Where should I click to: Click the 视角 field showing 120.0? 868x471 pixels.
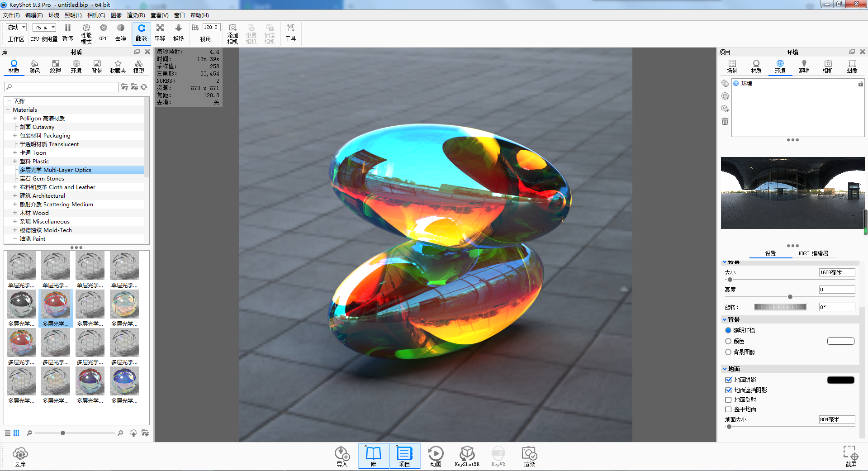pos(211,27)
